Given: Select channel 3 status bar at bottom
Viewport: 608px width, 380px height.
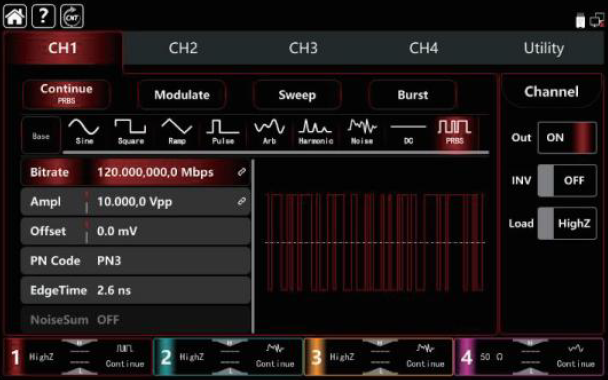Looking at the screenshot, I should pyautogui.click(x=378, y=357).
